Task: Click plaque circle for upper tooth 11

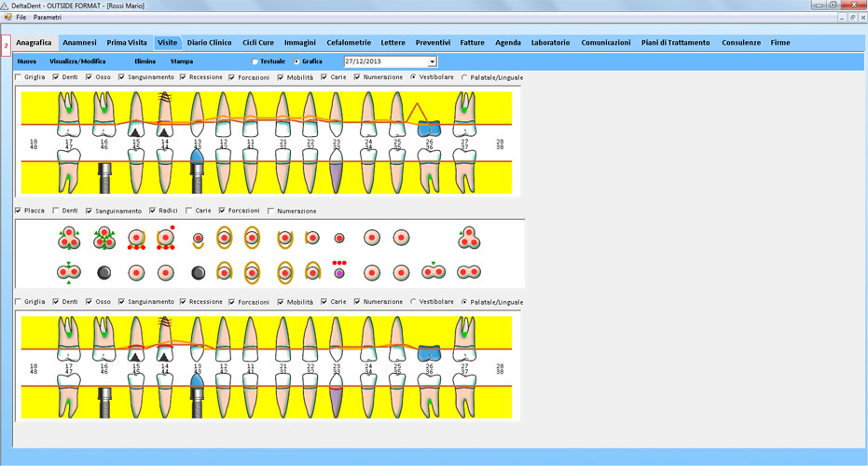Action: pyautogui.click(x=252, y=238)
